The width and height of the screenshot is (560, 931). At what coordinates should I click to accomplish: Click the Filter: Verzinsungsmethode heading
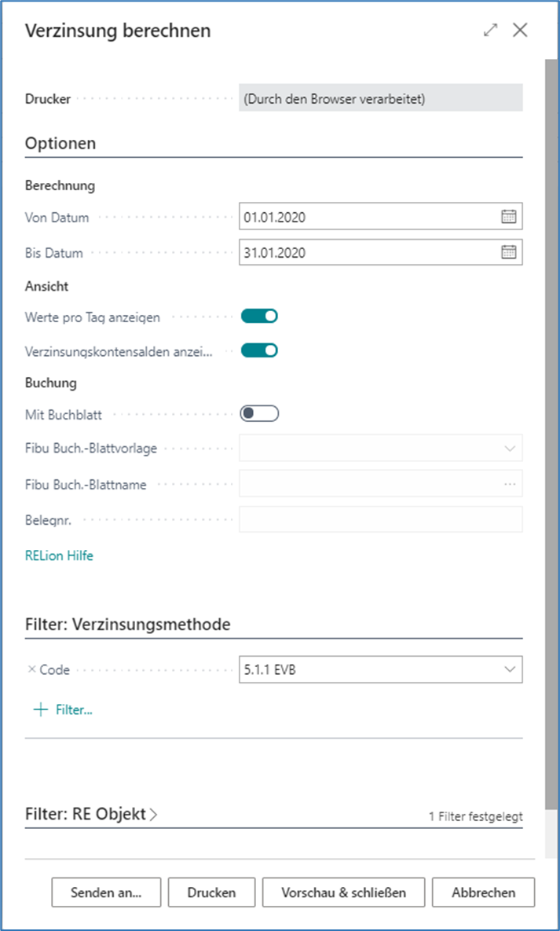pyautogui.click(x=128, y=624)
